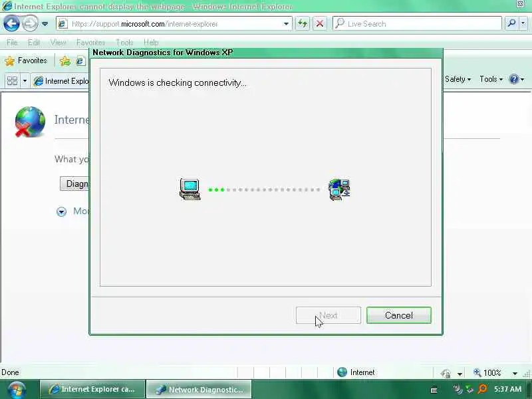This screenshot has width=532, height=399.
Task: Open the File menu
Action: click(12, 43)
